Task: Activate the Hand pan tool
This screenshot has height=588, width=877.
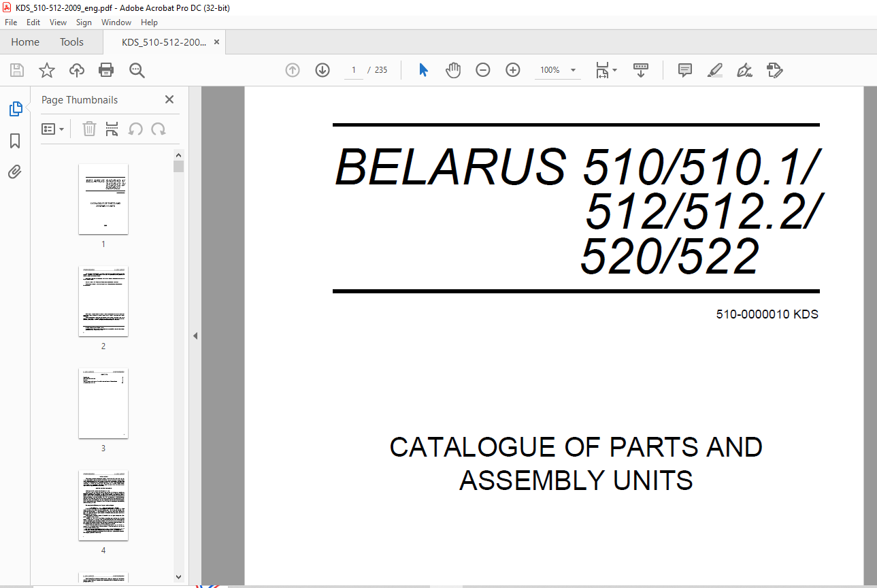Action: coord(453,70)
